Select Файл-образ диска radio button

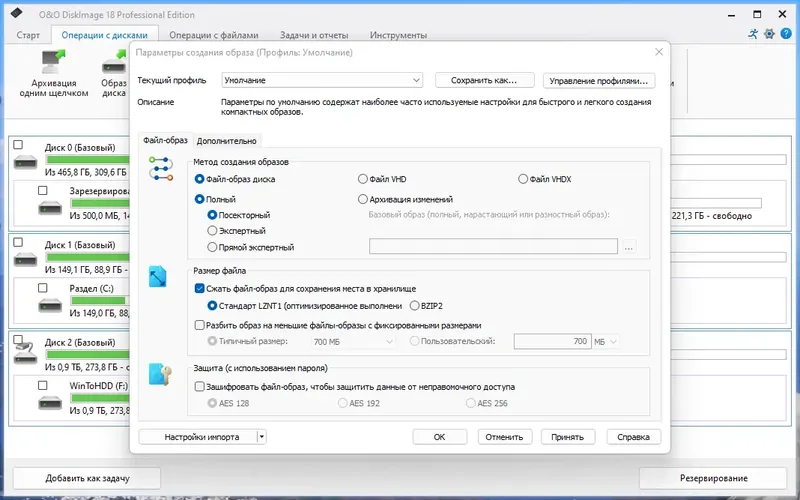[199, 179]
